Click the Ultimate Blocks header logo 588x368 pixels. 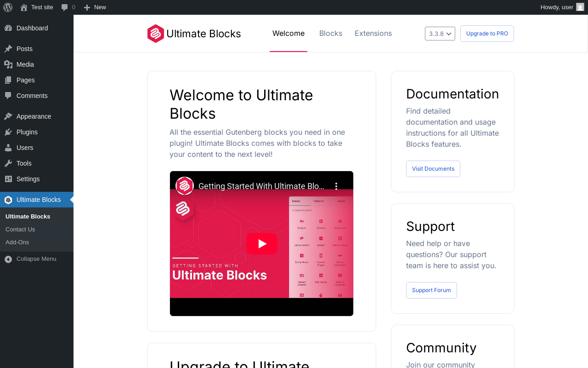[x=156, y=34]
